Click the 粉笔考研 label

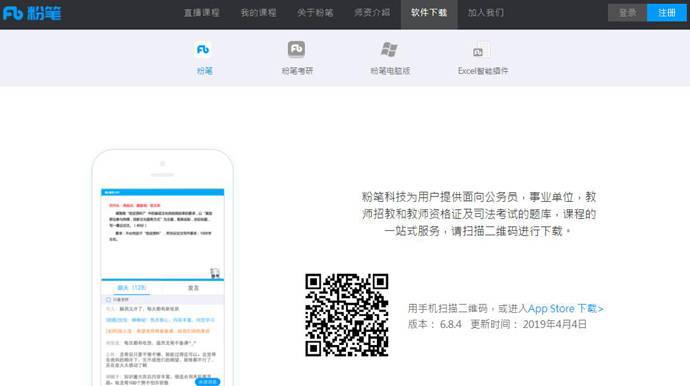(297, 71)
